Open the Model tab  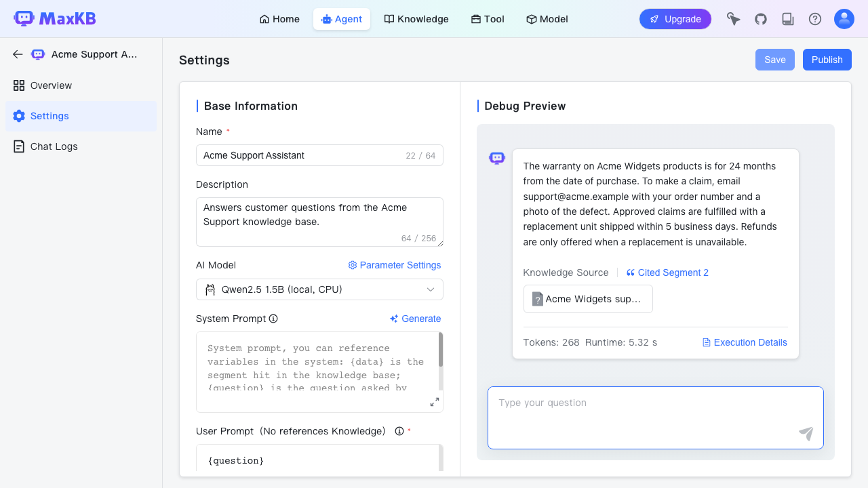click(x=547, y=19)
